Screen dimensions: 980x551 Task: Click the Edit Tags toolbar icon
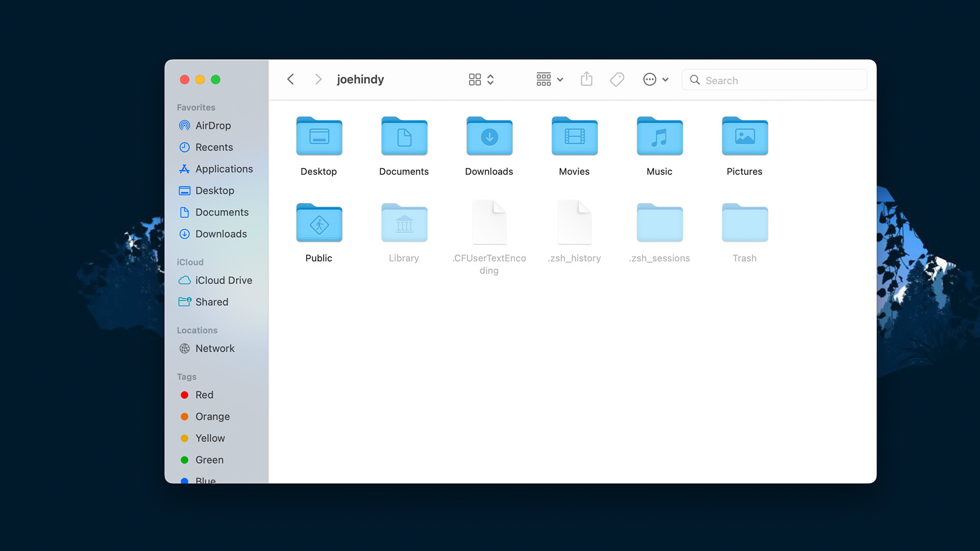click(x=617, y=79)
